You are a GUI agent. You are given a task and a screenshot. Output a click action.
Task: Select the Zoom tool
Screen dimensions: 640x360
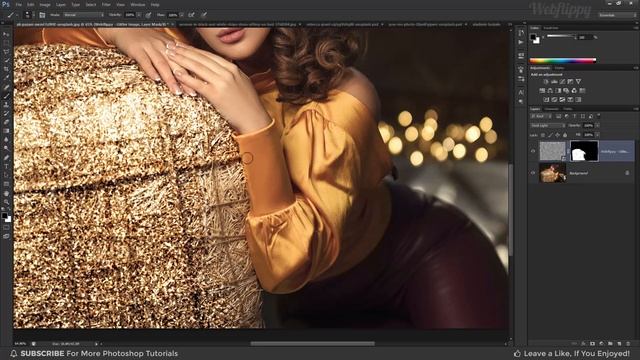(x=6, y=201)
